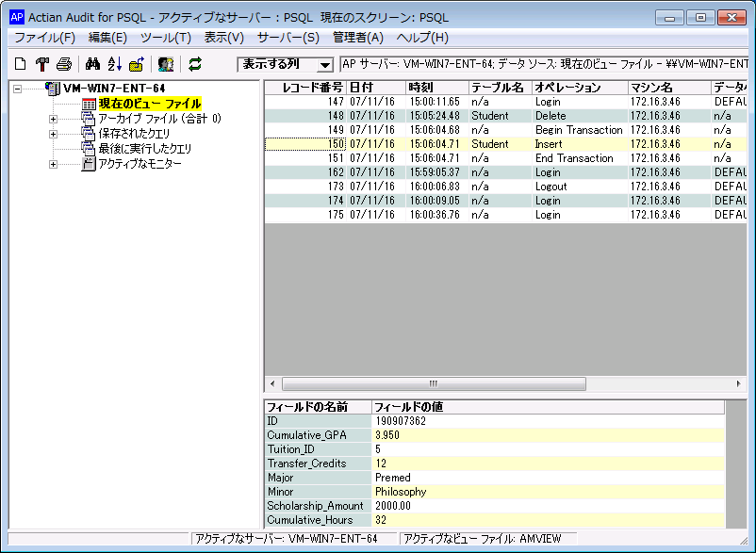
Task: Click the printer icon in toolbar
Action: [x=64, y=64]
